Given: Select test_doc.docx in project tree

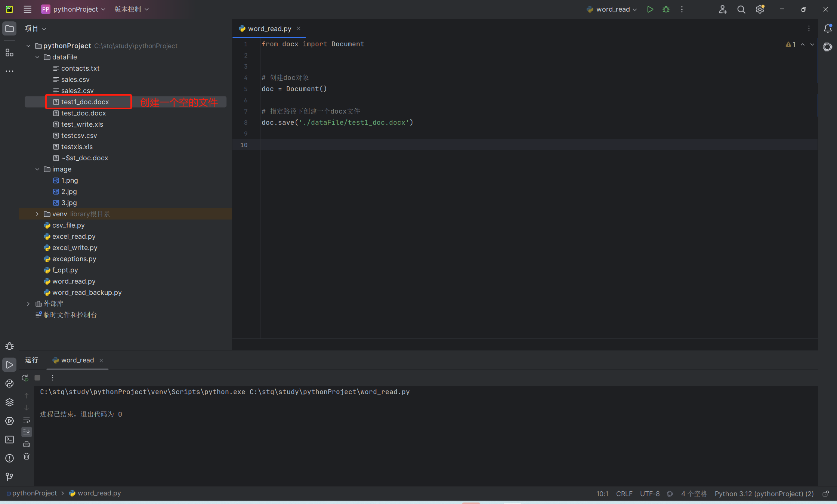Looking at the screenshot, I should point(83,113).
